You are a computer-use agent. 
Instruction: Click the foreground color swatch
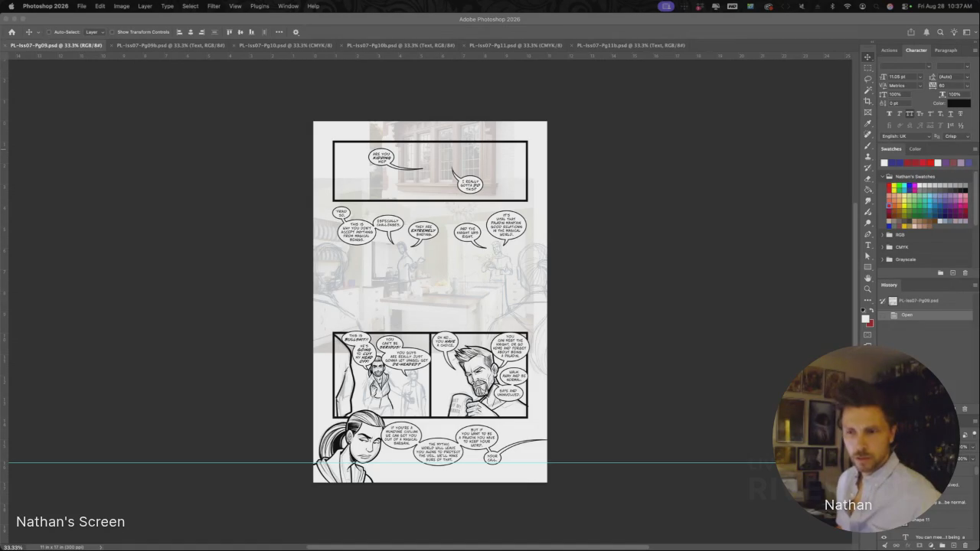click(866, 318)
